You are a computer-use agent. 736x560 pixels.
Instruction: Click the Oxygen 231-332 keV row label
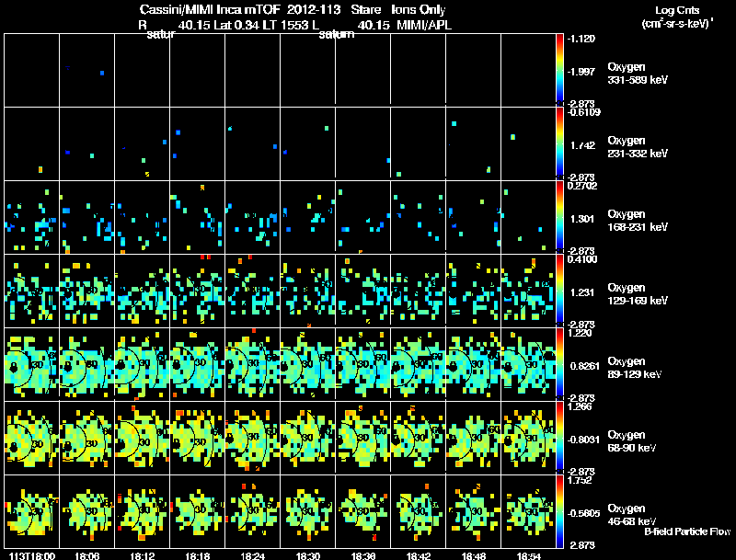coord(638,147)
